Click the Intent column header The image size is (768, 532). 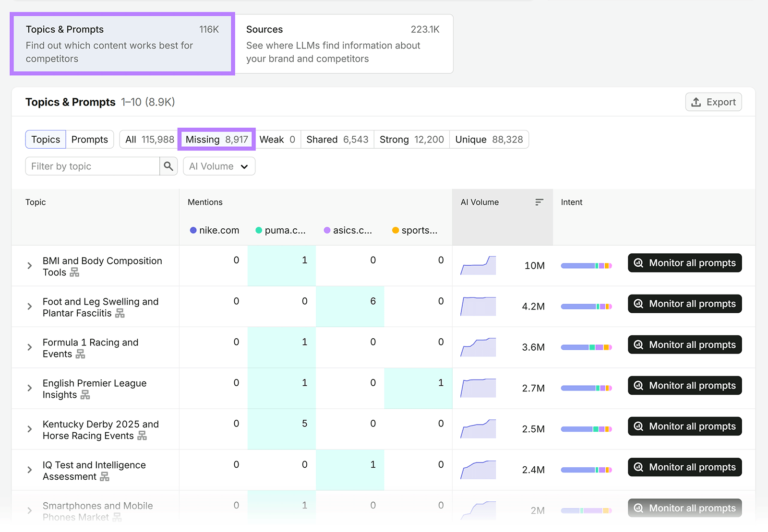click(x=571, y=202)
